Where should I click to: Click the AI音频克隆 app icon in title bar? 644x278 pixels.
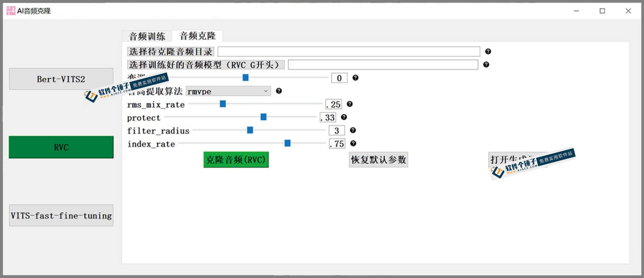tap(11, 11)
